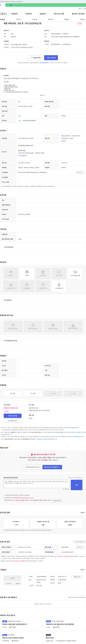86x644 pixels.
Task: Click the 기타 selection step box
Action: click(73, 394)
